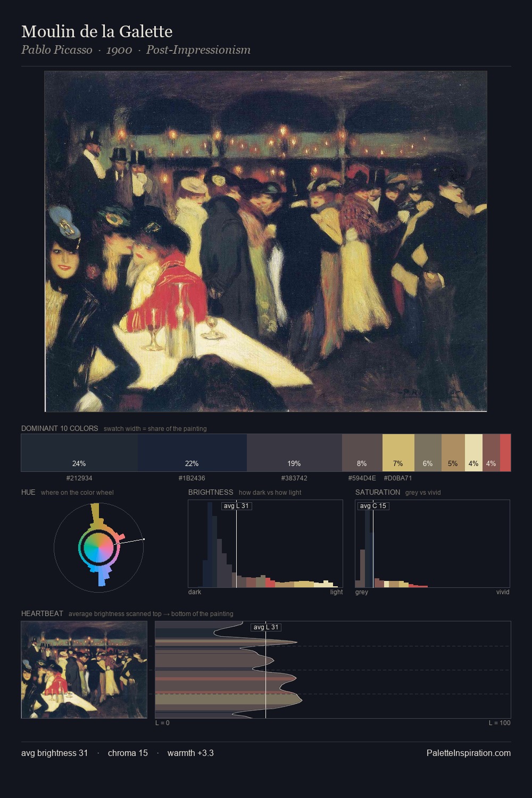Click the hex code #1B2436
The image size is (532, 798).
pos(192,478)
